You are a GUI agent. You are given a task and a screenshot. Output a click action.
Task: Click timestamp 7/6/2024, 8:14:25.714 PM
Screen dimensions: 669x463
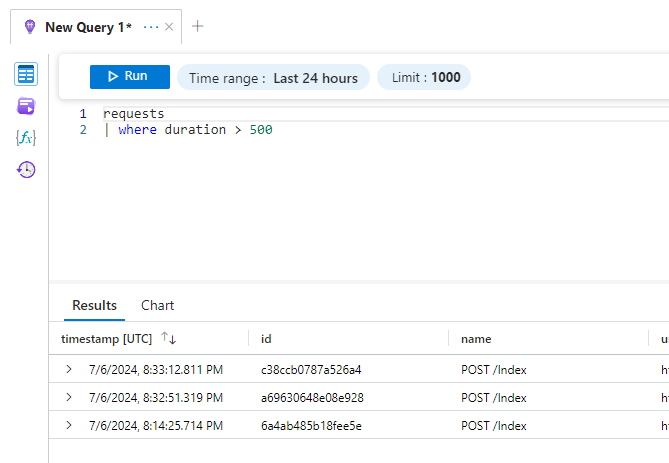coord(156,425)
